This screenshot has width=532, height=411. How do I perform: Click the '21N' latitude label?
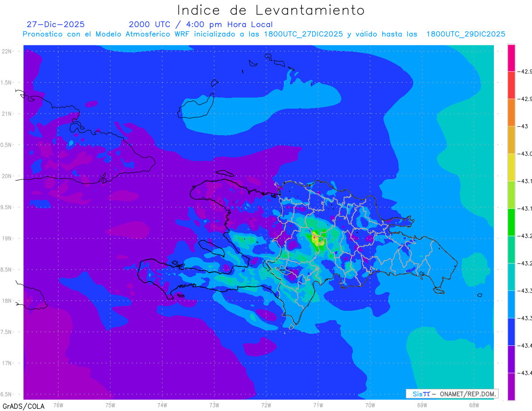pos(8,114)
